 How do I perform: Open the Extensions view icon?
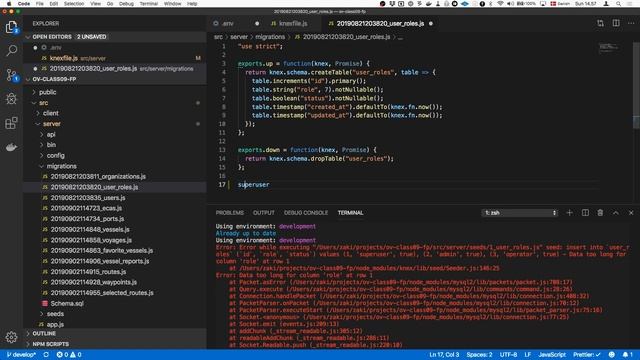pos(11,123)
